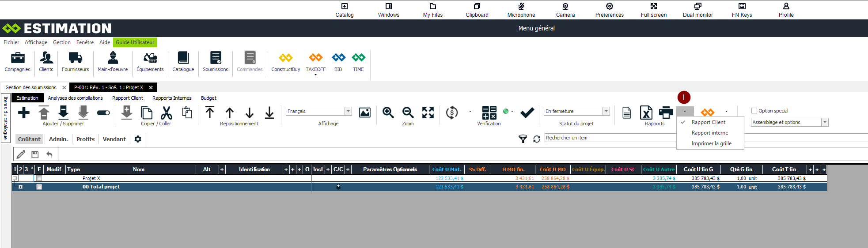Viewport: 868px width, 248px height.
Task: Check the Projet X row checkbox
Action: 39,178
